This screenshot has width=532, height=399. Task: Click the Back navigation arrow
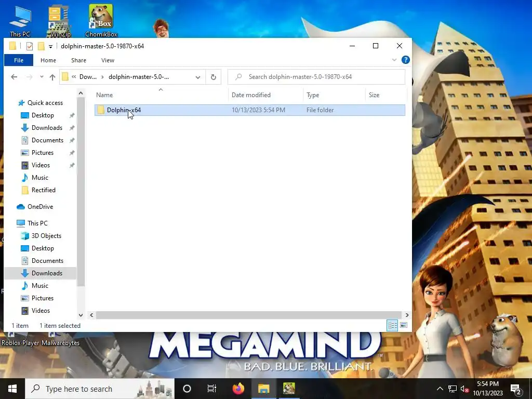pos(14,77)
